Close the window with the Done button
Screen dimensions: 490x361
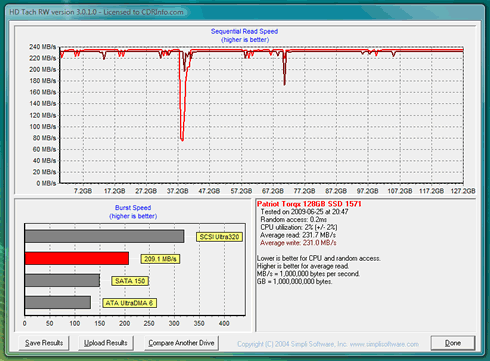(x=453, y=343)
